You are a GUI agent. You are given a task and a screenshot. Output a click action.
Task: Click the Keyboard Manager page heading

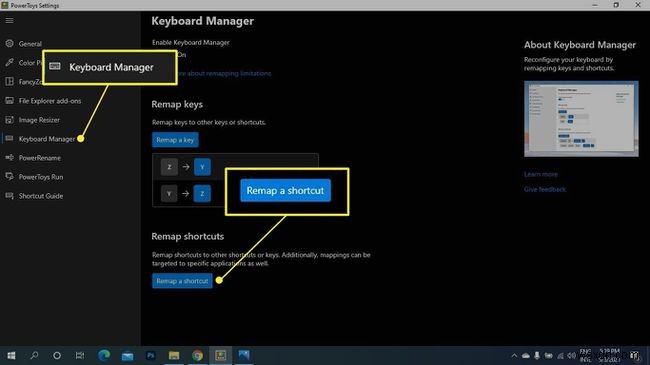[202, 21]
